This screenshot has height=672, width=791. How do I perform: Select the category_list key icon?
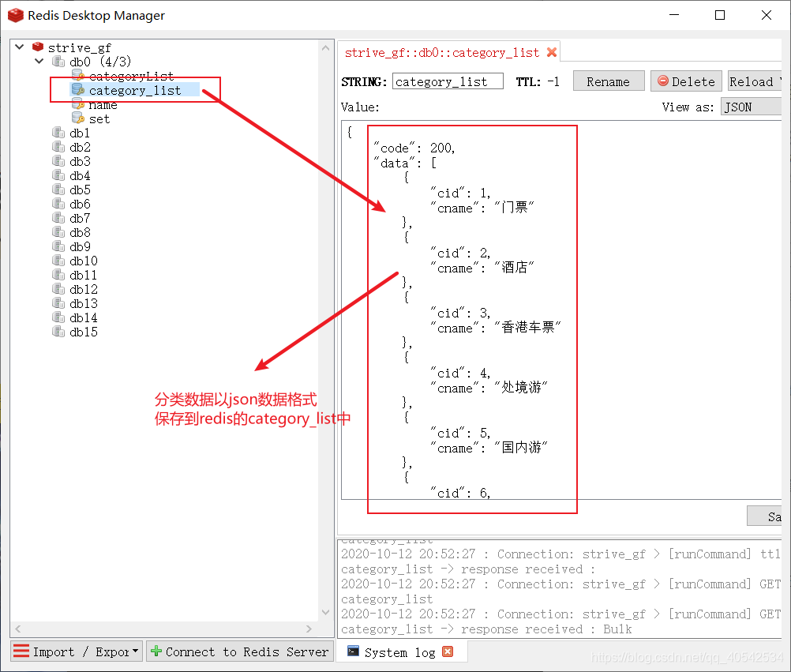(x=77, y=90)
